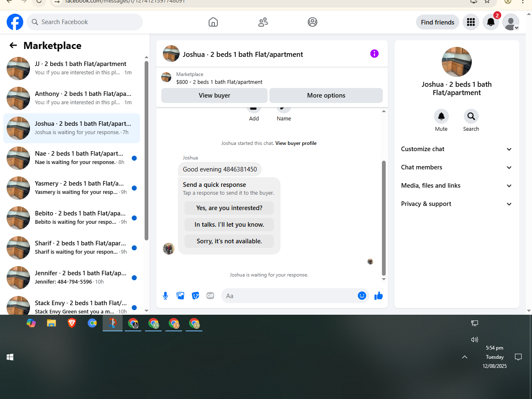Click the View buyer button

coord(214,95)
